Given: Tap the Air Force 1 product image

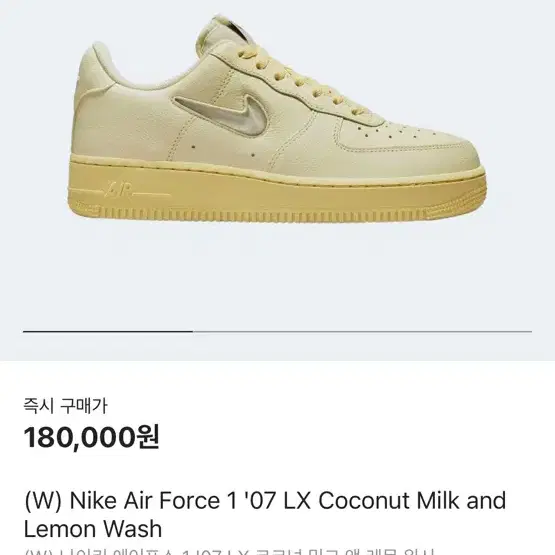Looking at the screenshot, I should point(277,120).
